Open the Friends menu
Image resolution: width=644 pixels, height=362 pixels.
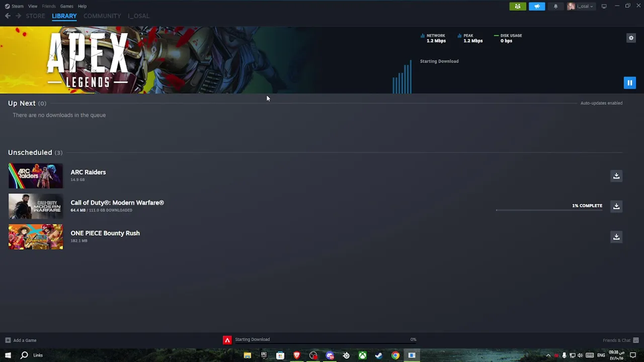(49, 6)
